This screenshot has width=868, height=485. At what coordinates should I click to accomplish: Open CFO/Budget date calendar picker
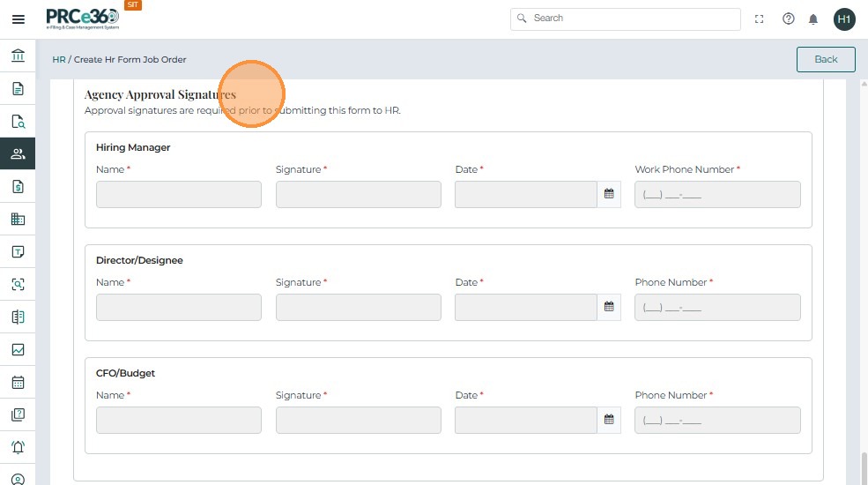pyautogui.click(x=609, y=420)
